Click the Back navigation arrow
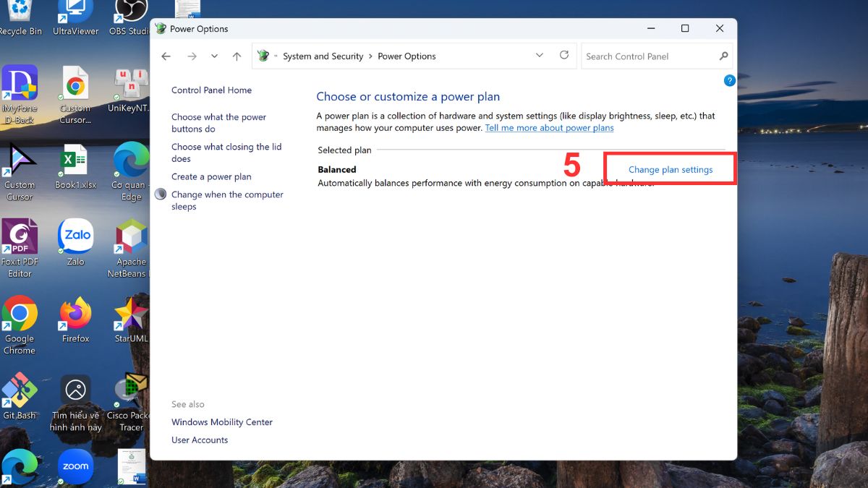Viewport: 868px width, 488px height. (x=166, y=56)
